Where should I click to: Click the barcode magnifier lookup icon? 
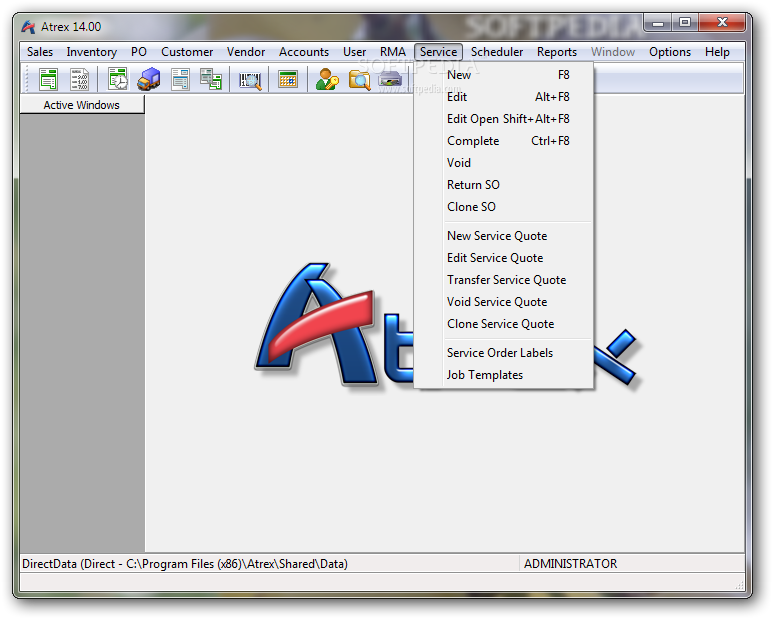click(250, 80)
